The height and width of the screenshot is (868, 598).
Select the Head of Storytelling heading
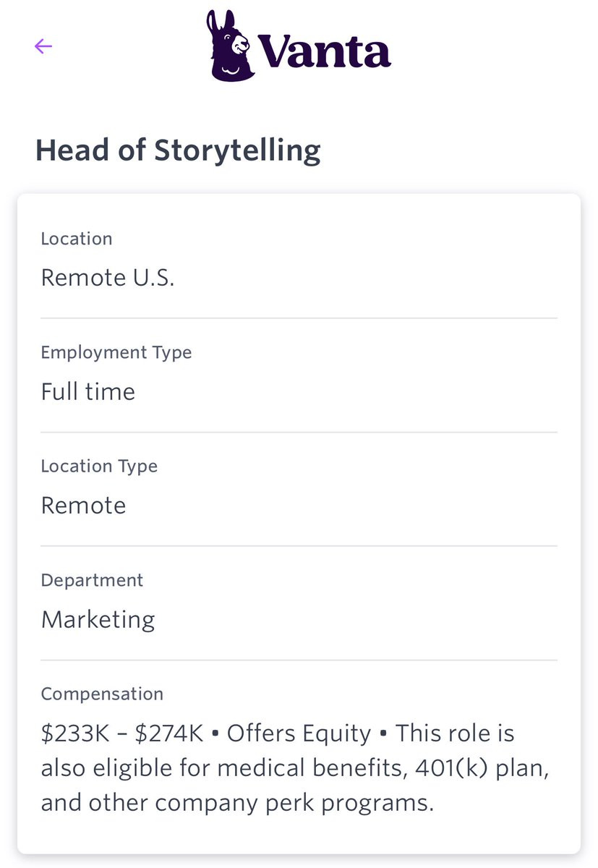point(178,150)
